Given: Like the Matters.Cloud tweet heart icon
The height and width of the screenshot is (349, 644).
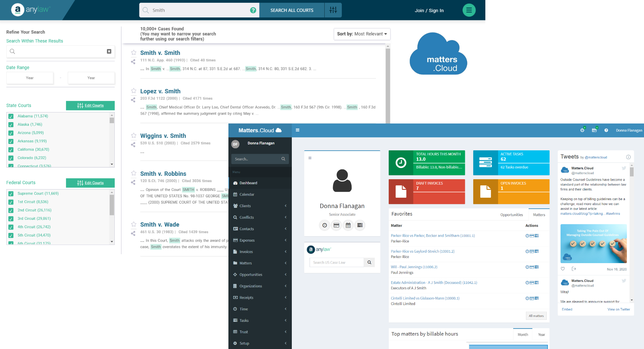Looking at the screenshot, I should pos(563,269).
